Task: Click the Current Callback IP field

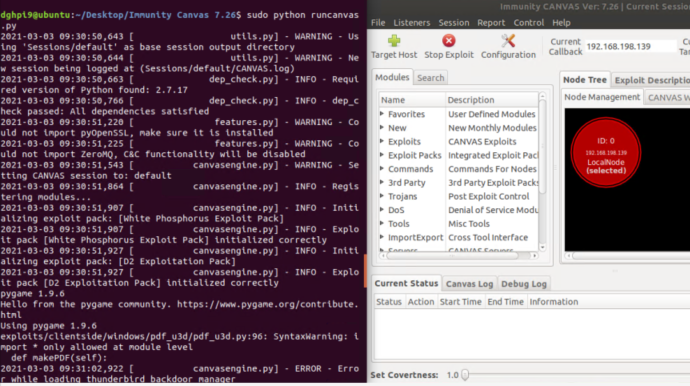Action: click(x=630, y=46)
